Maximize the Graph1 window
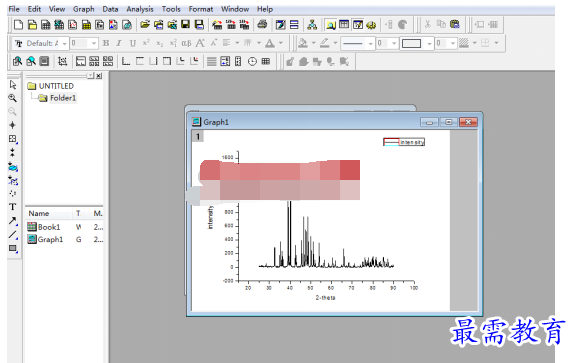 click(449, 122)
